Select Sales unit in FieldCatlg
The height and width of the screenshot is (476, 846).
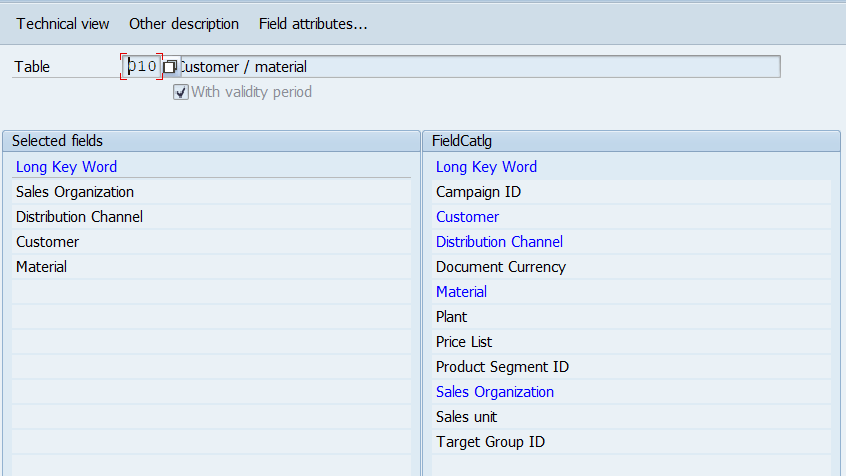(631, 417)
